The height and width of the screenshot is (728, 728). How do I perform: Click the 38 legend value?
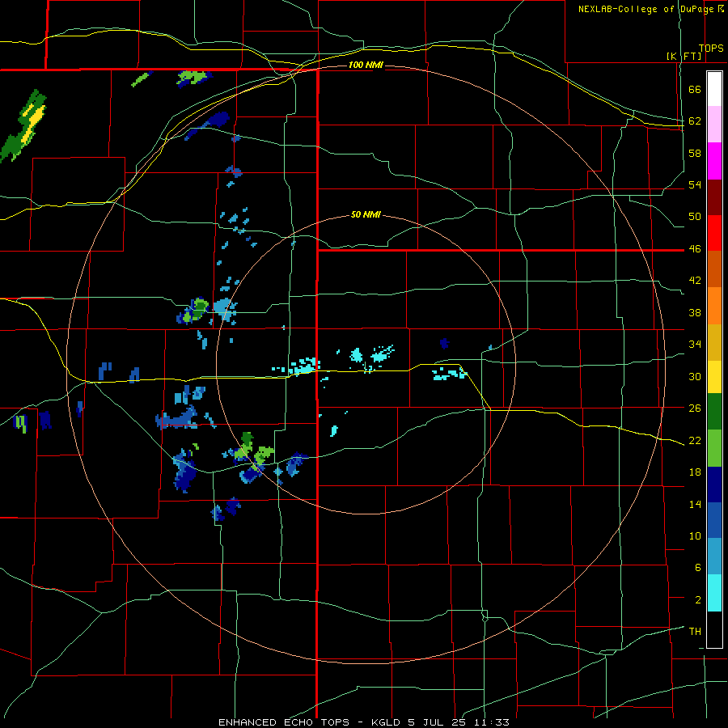click(x=695, y=312)
